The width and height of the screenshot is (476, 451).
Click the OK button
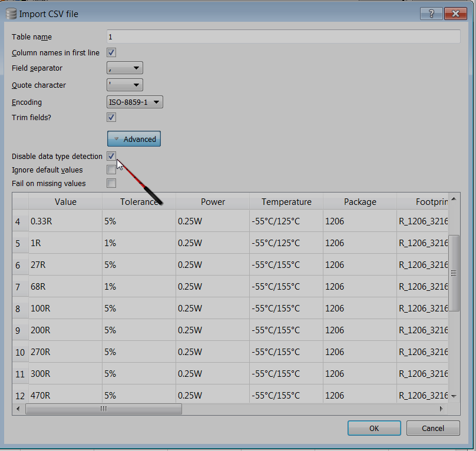tap(374, 428)
